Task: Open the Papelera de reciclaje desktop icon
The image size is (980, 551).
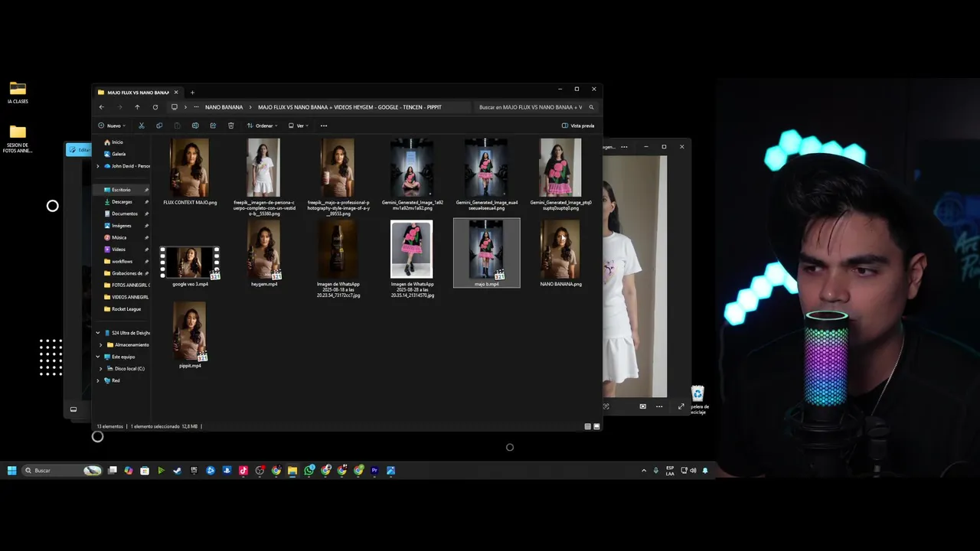Action: (698, 399)
